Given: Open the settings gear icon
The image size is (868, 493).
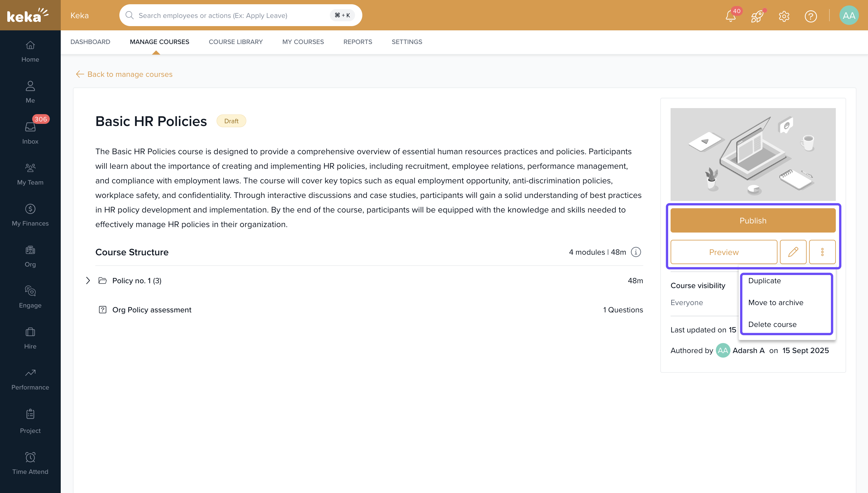Looking at the screenshot, I should pos(784,16).
